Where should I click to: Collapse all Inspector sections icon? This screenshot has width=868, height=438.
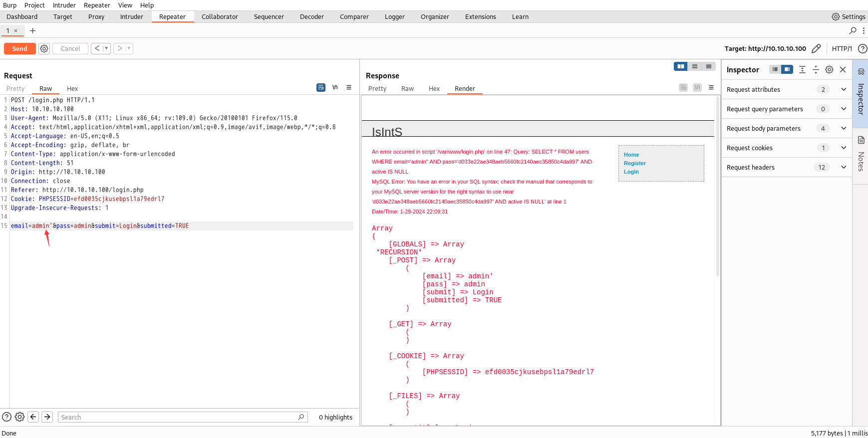coord(816,69)
